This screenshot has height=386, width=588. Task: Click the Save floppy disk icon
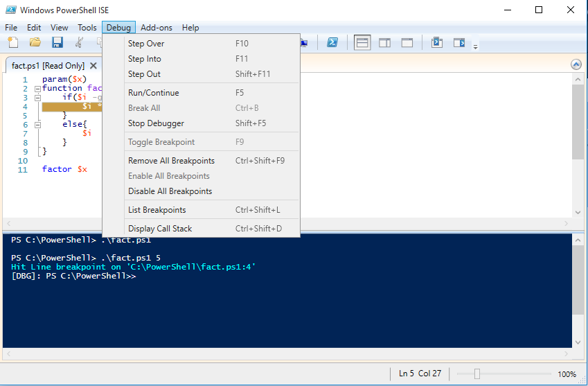point(57,43)
